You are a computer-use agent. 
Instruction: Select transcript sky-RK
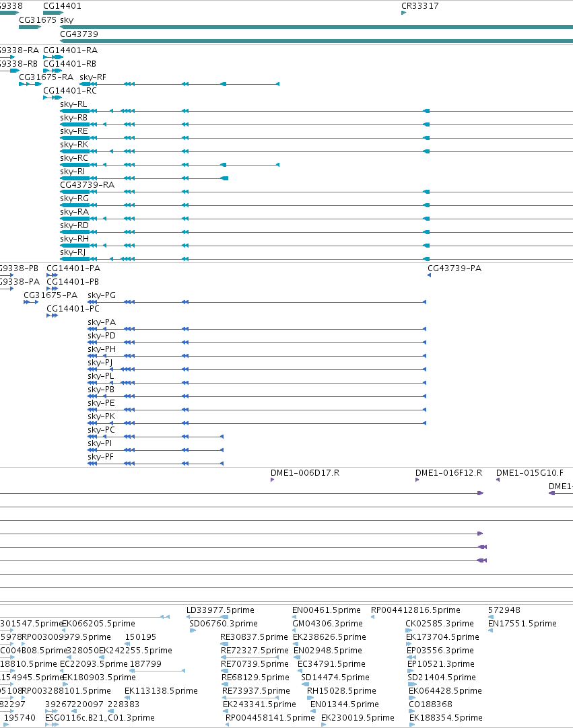point(316,151)
